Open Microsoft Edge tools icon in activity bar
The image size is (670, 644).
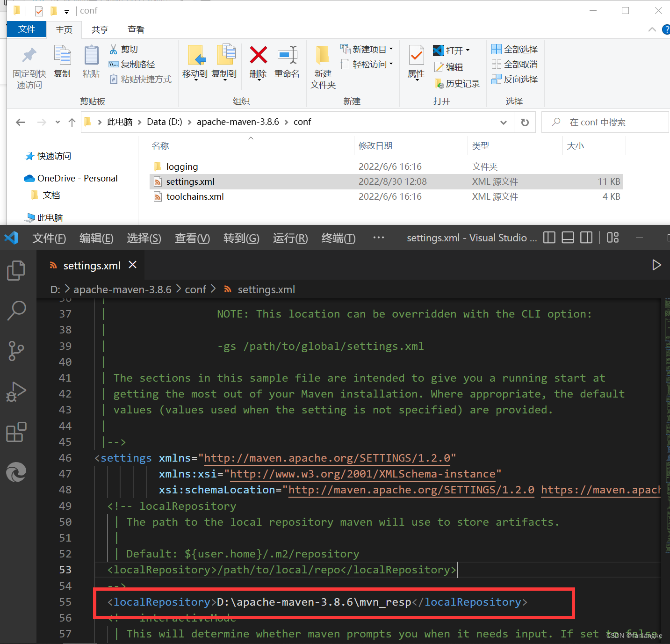16,472
